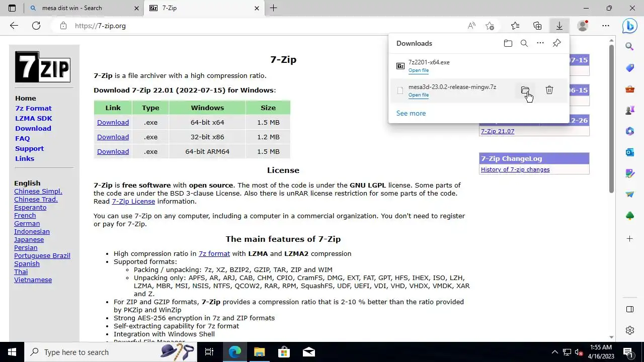
Task: Refresh the 7-zip.org page
Action: [36, 26]
